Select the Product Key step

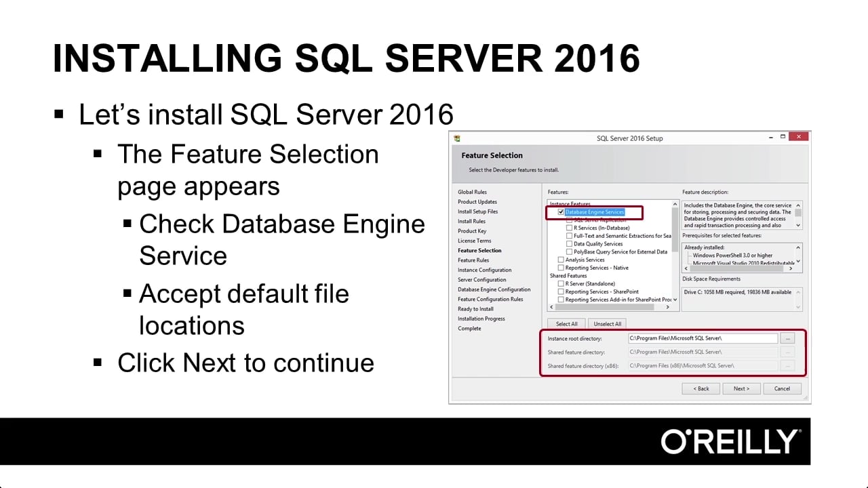click(x=472, y=231)
